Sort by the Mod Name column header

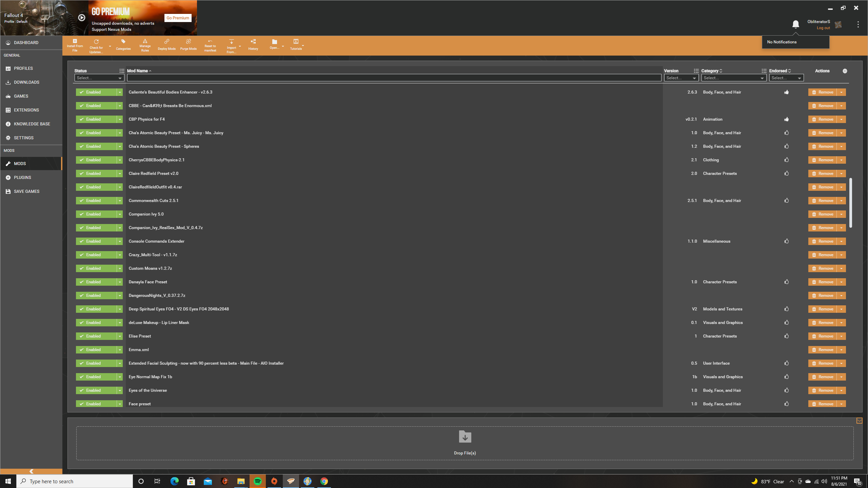137,71
